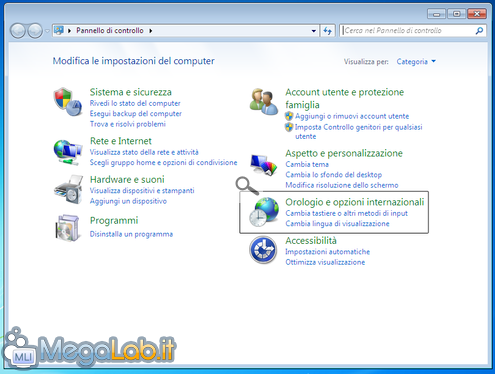This screenshot has height=374, width=495.
Task: Open the Orologio globe and clock icon
Action: click(x=264, y=212)
